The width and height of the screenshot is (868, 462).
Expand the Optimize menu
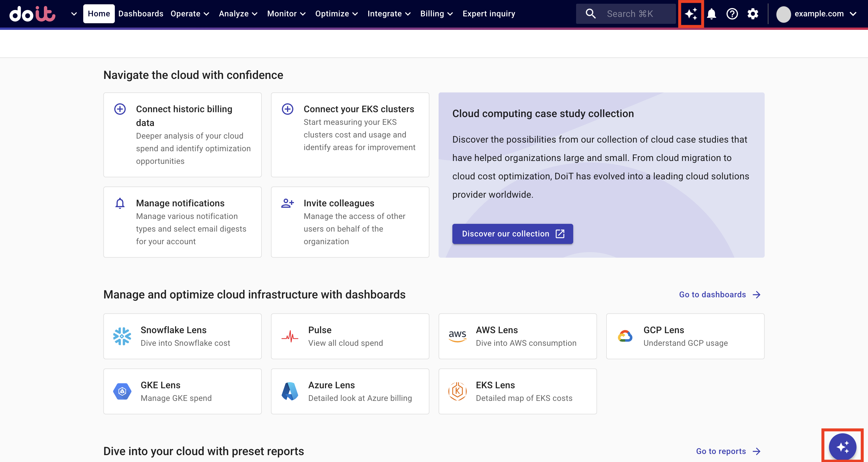[336, 14]
